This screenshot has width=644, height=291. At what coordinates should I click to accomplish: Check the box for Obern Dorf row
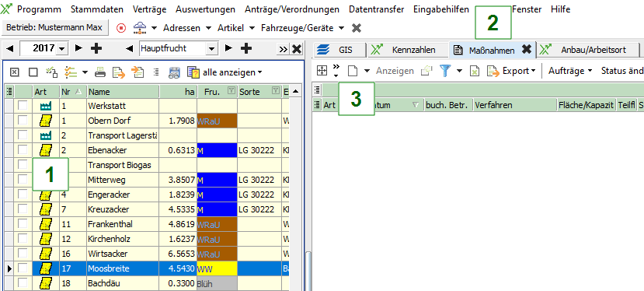pyautogui.click(x=23, y=121)
